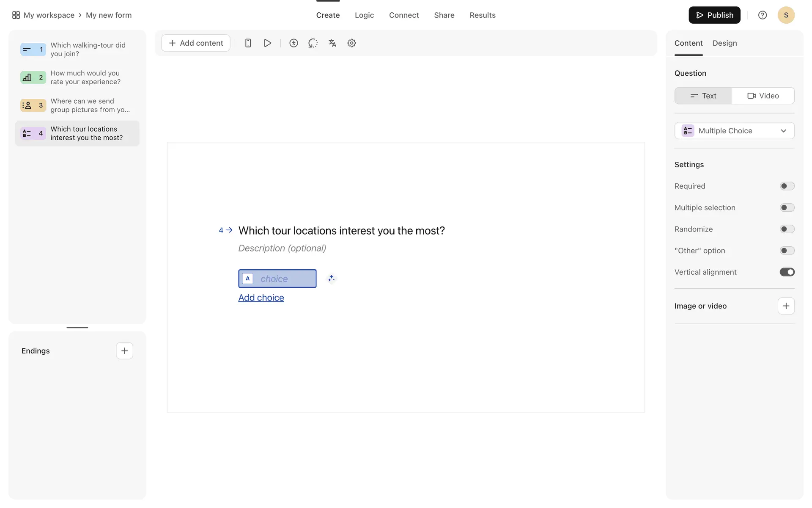The height and width of the screenshot is (508, 812).
Task: Click the translate languages icon
Action: (x=332, y=43)
